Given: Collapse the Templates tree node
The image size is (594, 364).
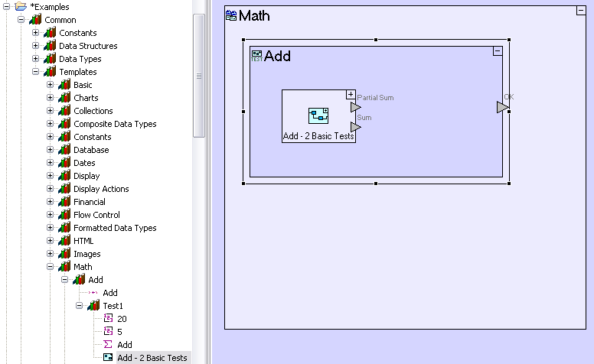Looking at the screenshot, I should click(x=35, y=72).
